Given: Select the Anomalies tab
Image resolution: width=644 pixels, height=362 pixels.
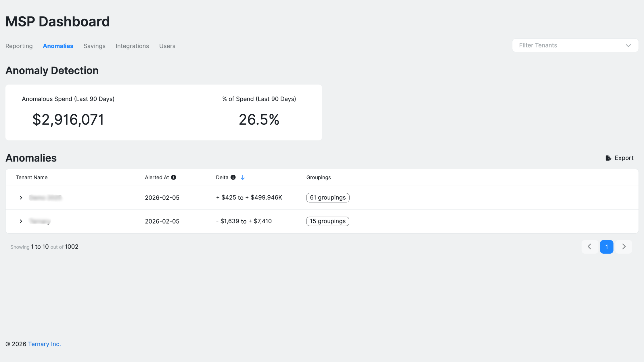Looking at the screenshot, I should [x=58, y=46].
